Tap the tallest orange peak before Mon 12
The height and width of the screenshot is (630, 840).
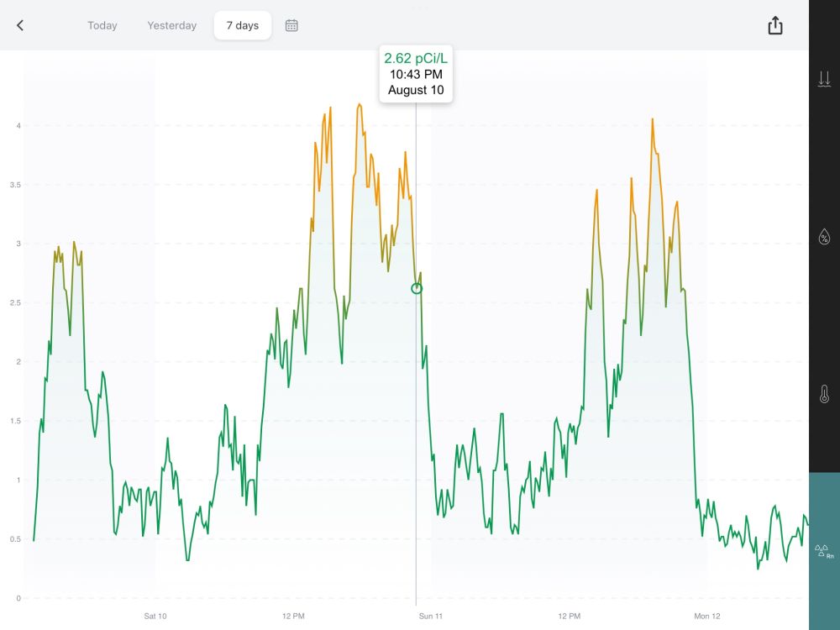[653, 119]
